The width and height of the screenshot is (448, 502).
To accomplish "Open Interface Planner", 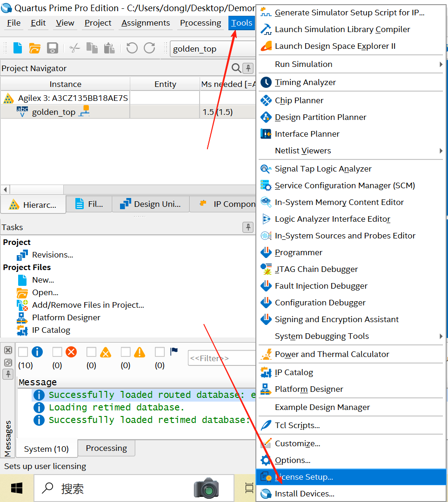I will 351,134.
